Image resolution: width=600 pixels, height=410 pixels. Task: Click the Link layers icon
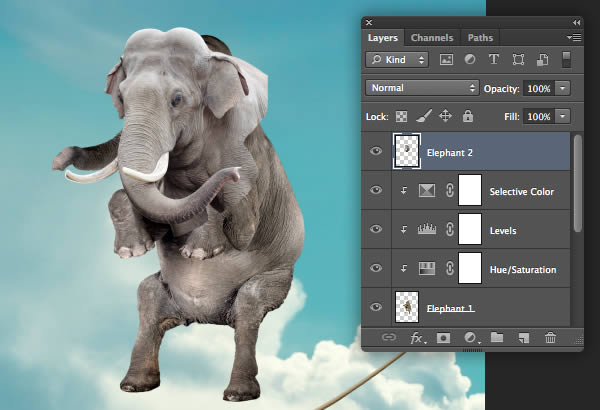[x=389, y=338]
